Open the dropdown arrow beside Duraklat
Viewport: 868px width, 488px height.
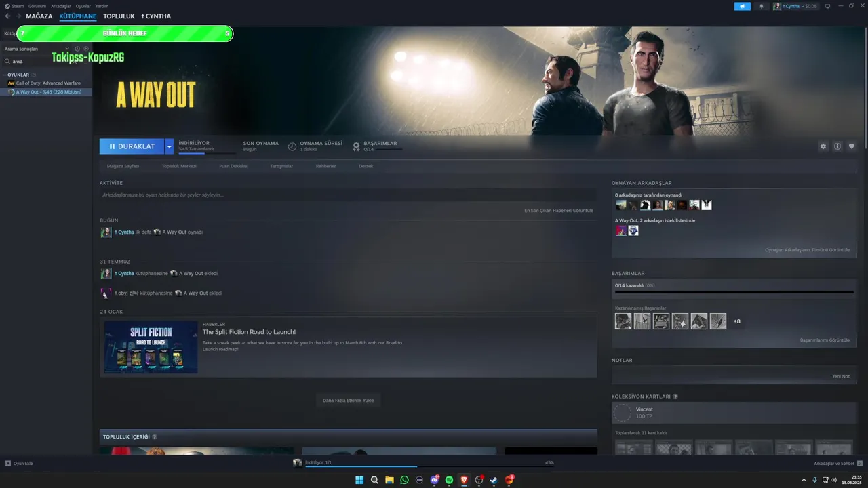[x=169, y=146]
